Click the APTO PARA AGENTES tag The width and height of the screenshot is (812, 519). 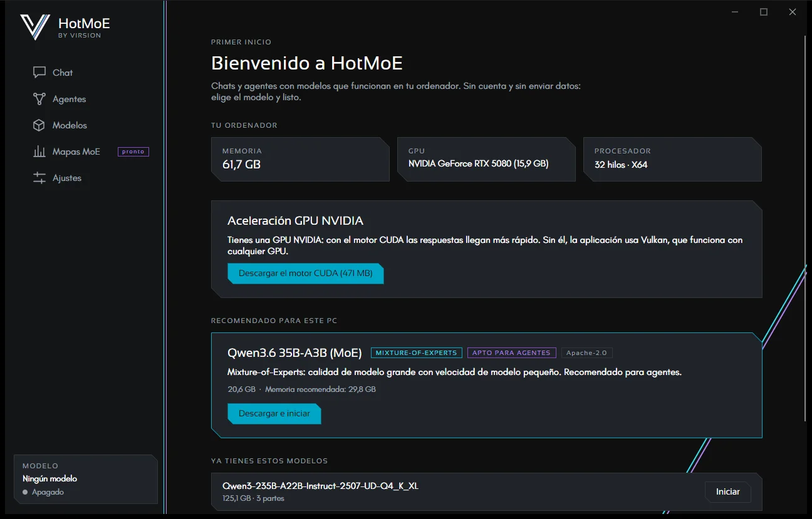pos(511,352)
